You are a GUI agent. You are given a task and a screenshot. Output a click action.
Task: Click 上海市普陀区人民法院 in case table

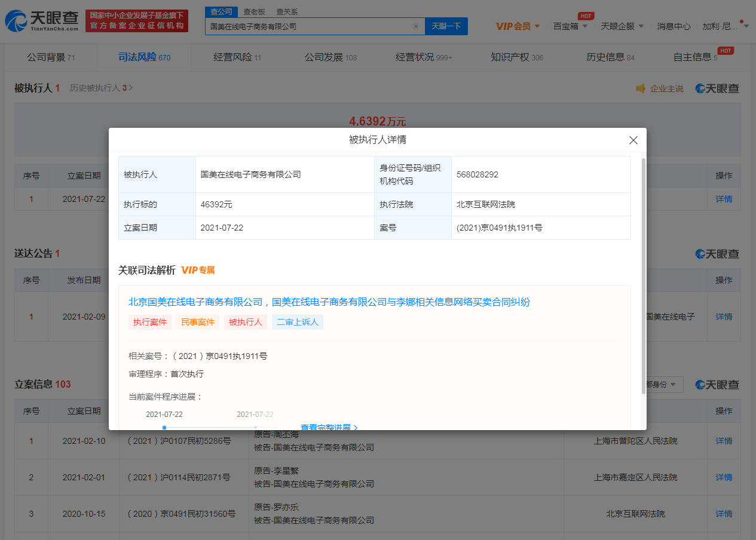click(635, 441)
